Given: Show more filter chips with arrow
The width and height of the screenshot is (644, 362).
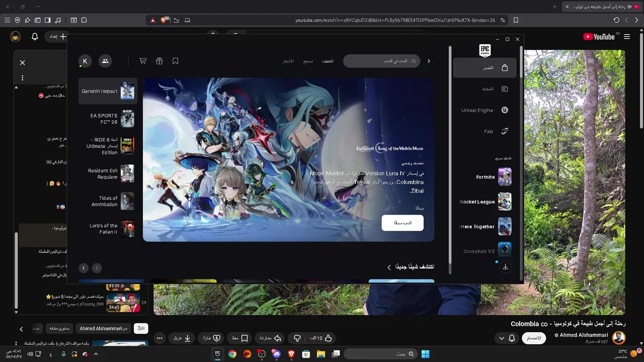Looking at the screenshot, I should (21, 329).
